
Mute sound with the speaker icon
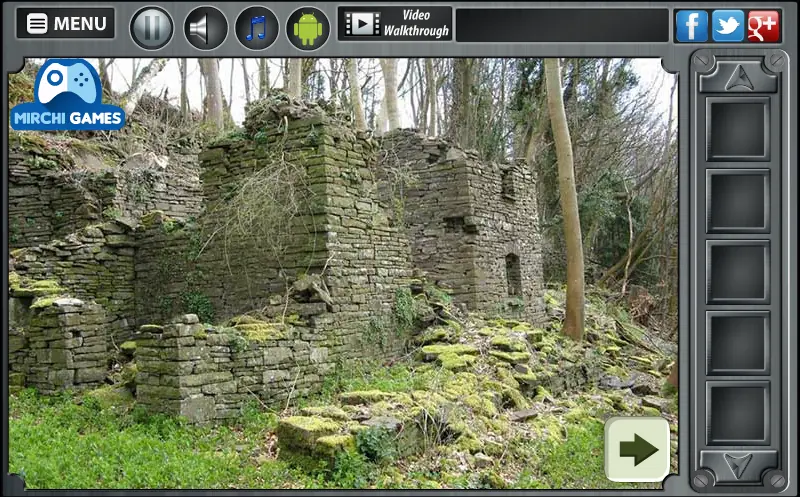[x=205, y=28]
